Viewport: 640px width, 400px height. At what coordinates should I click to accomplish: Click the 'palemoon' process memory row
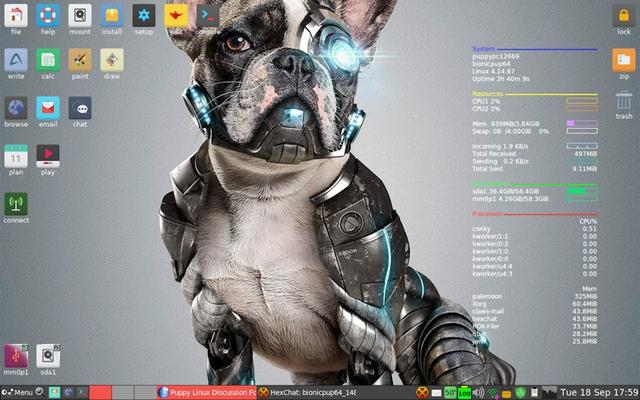tap(535, 296)
